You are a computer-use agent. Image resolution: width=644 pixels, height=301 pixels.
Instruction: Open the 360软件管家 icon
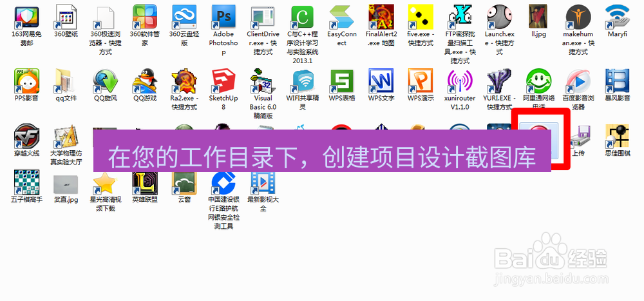145,16
